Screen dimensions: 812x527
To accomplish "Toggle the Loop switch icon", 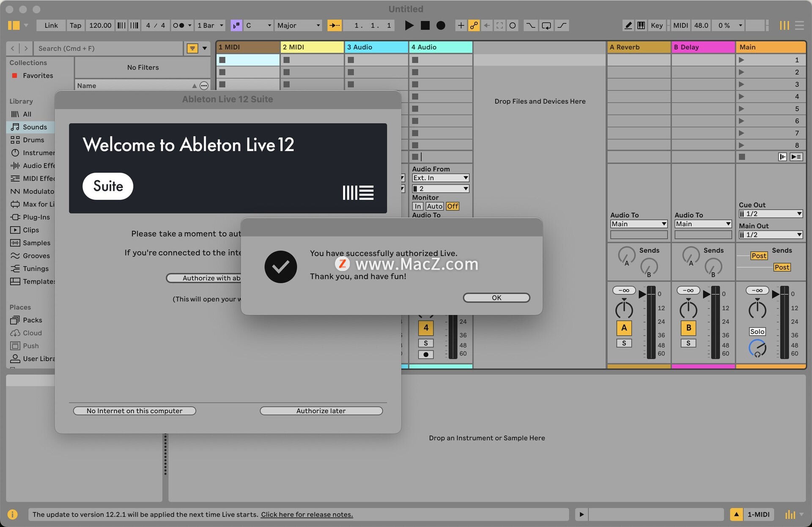I will (546, 25).
